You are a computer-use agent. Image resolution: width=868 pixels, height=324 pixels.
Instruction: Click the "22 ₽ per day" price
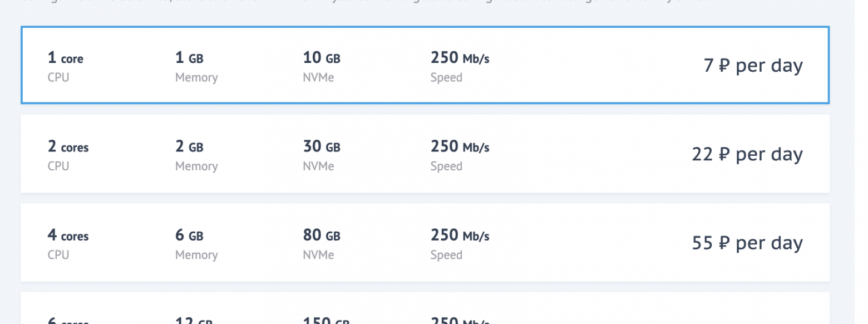[x=747, y=154]
